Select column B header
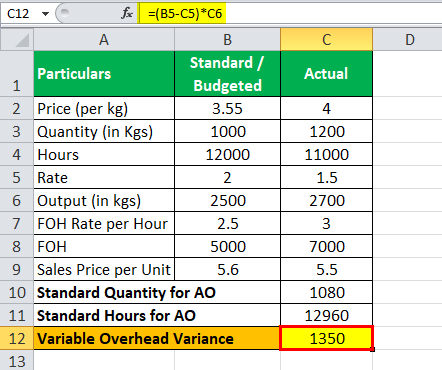Viewport: 442px width, 370px height. tap(227, 40)
